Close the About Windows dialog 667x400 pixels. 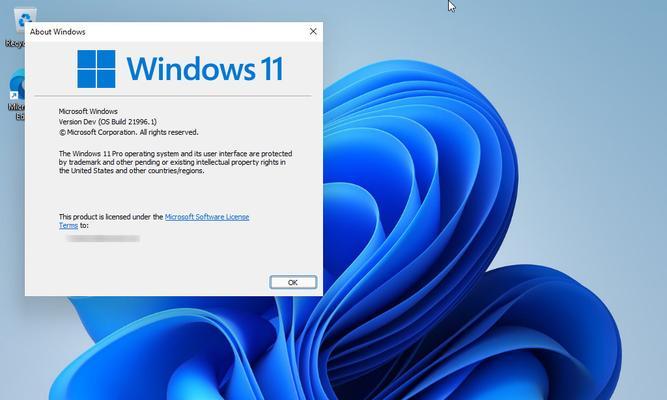pos(313,31)
